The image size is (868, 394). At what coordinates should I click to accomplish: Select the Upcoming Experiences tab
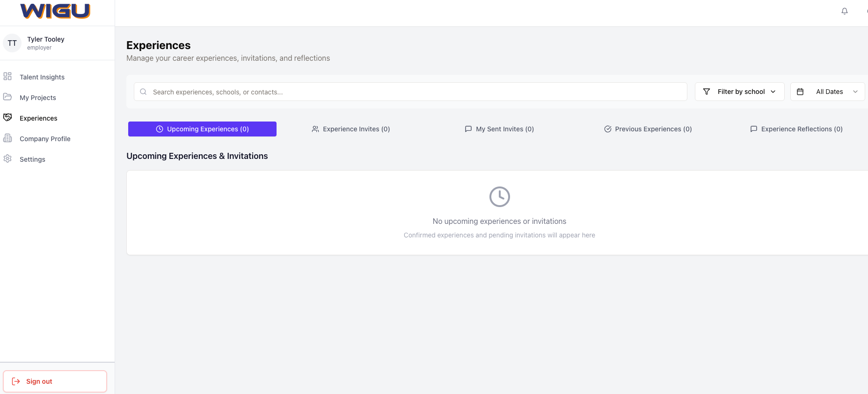click(202, 129)
